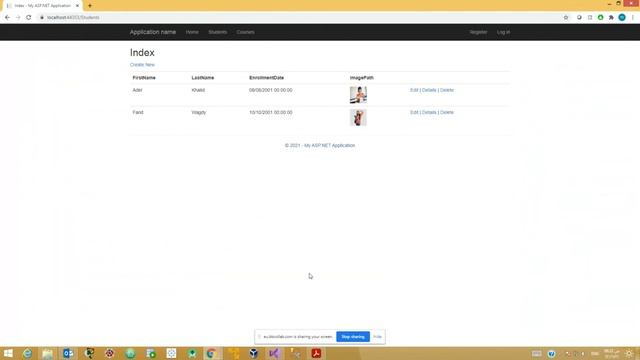Open the Extensions puzzle piece menu
640x360 pixels.
(611, 18)
